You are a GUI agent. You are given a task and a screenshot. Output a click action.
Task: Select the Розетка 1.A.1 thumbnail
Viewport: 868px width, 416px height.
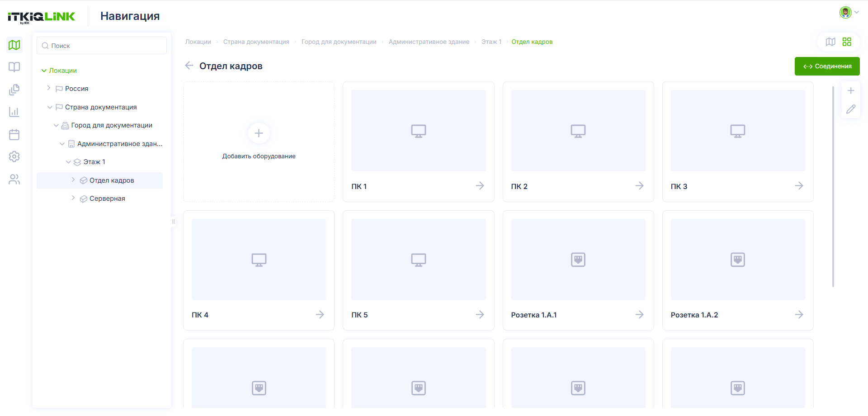pyautogui.click(x=578, y=260)
